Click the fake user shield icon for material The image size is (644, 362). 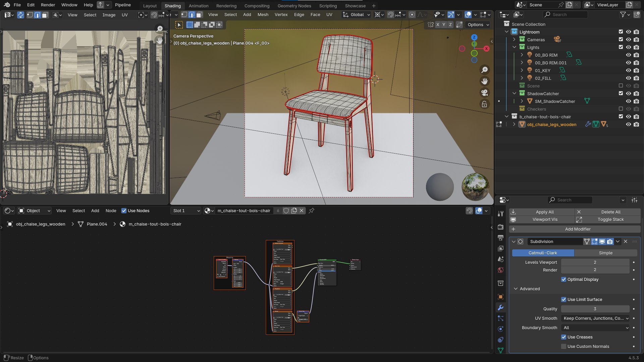(x=286, y=210)
